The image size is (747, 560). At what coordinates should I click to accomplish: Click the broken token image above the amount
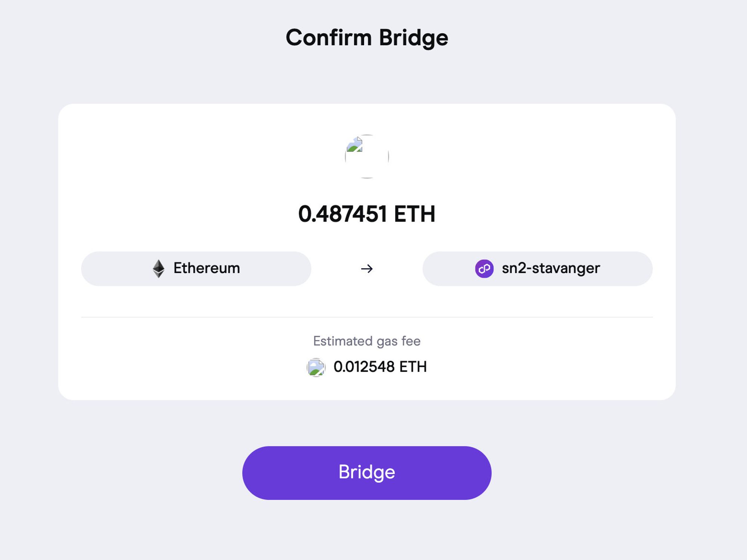[x=366, y=156]
